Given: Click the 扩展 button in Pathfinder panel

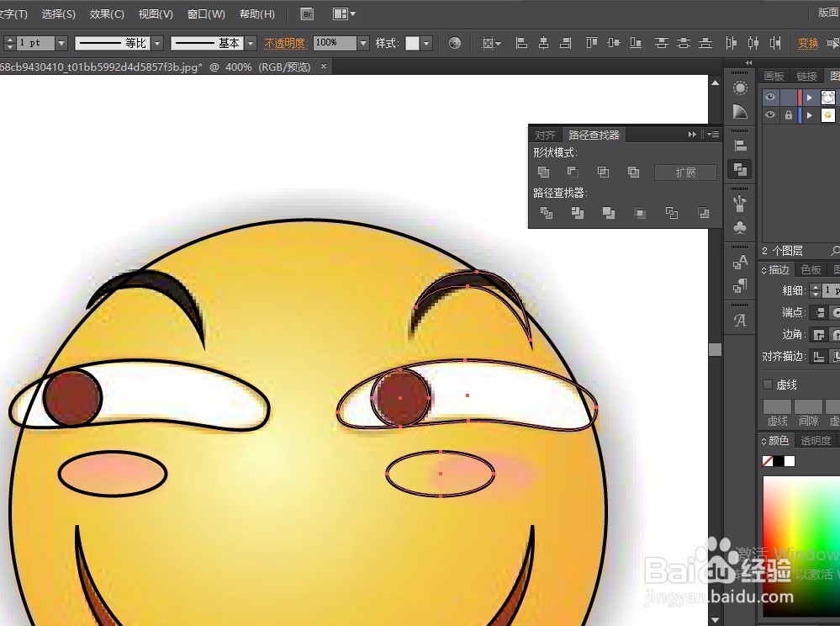Looking at the screenshot, I should [685, 172].
